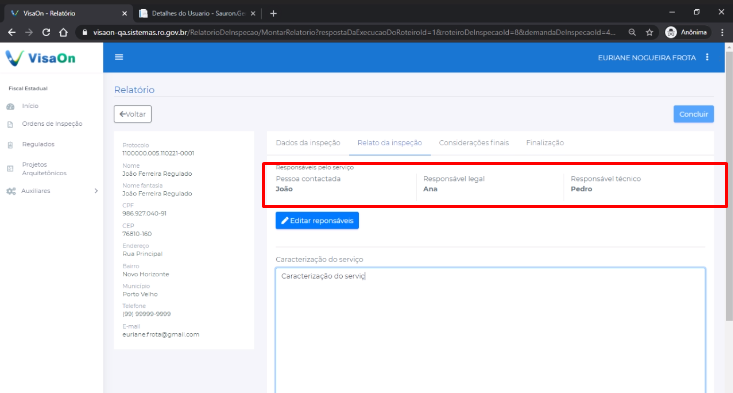Close the VisaOn - Relatório tab
Image resolution: width=733 pixels, height=393 pixels.
[x=124, y=14]
